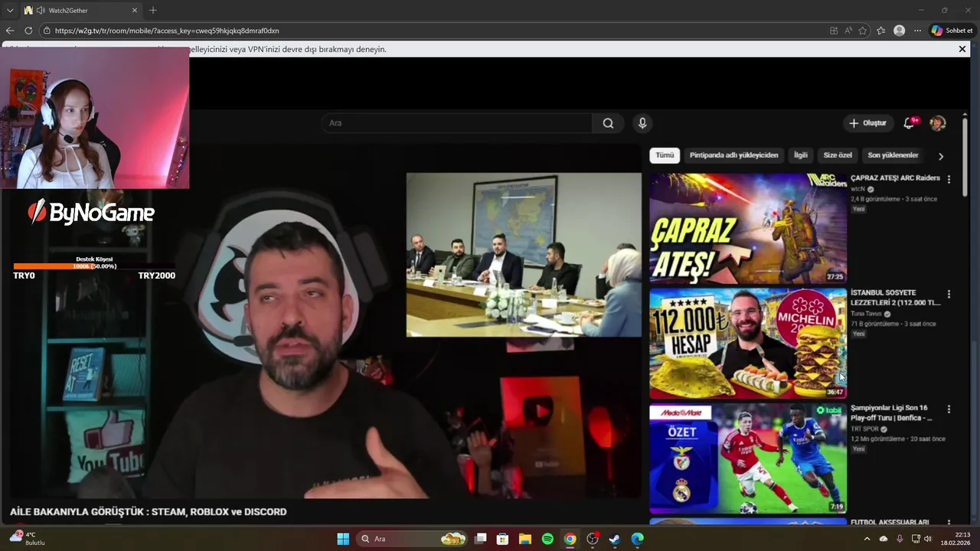The height and width of the screenshot is (551, 980).
Task: View site information icon in address bar
Action: pos(47,31)
